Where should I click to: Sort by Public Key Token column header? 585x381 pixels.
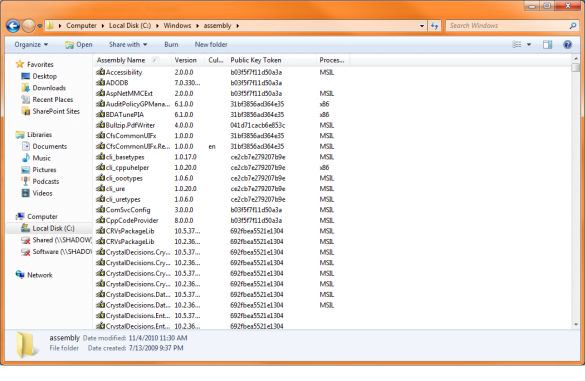pyautogui.click(x=272, y=60)
